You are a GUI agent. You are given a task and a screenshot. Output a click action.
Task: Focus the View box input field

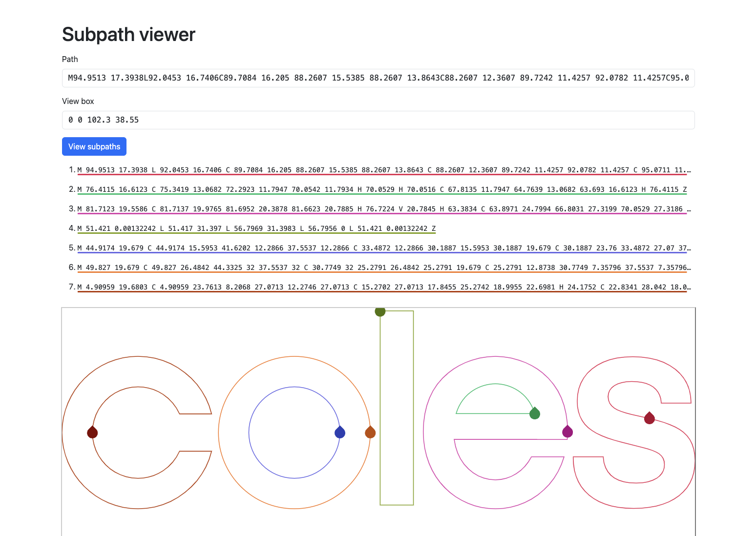pos(378,120)
